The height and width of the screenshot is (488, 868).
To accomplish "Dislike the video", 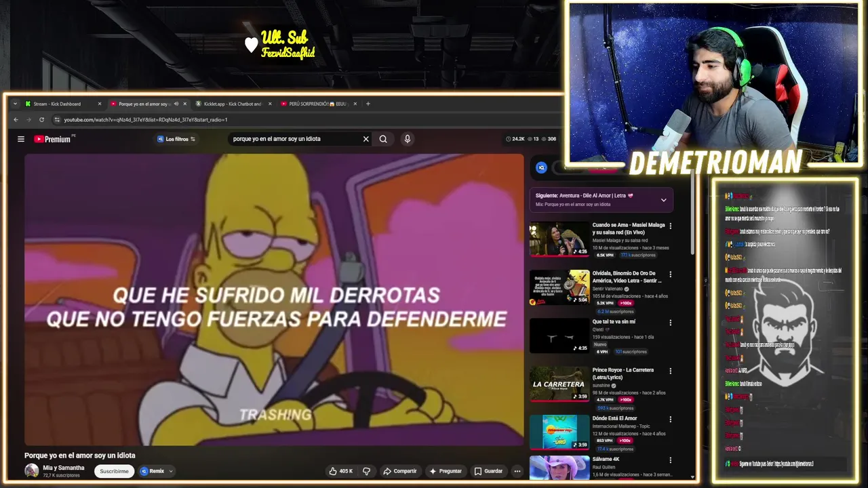I will coord(366,471).
